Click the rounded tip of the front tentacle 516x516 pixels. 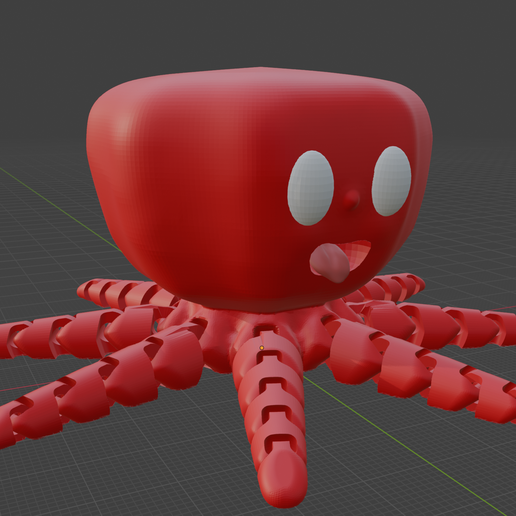point(283,480)
